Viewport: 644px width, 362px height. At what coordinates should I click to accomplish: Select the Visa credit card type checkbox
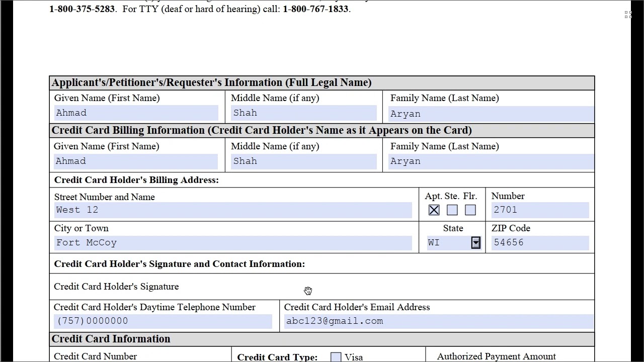pos(336,356)
